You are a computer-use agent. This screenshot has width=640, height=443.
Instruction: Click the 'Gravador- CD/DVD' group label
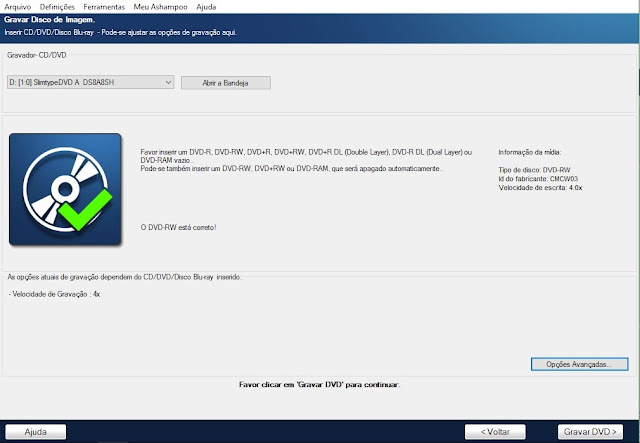[x=37, y=55]
